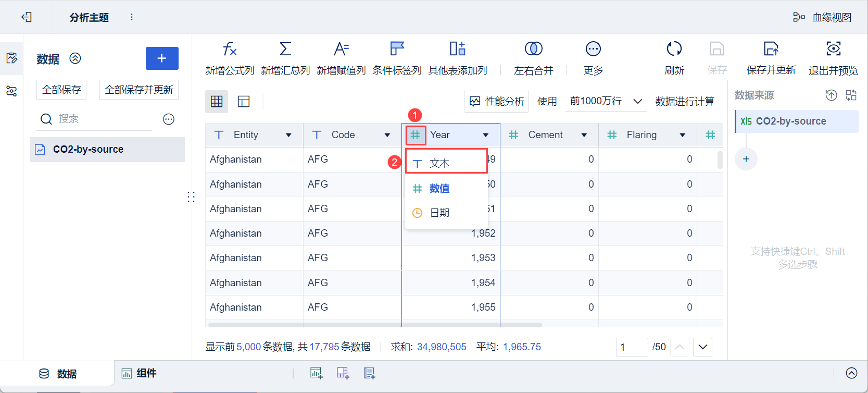Click the 性能分析 button

[496, 101]
